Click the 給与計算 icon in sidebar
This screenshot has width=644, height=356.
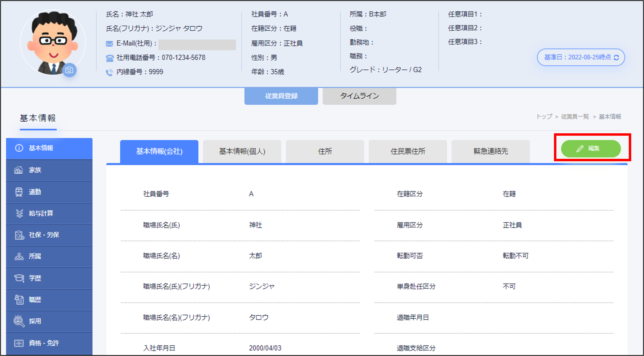pyautogui.click(x=19, y=213)
